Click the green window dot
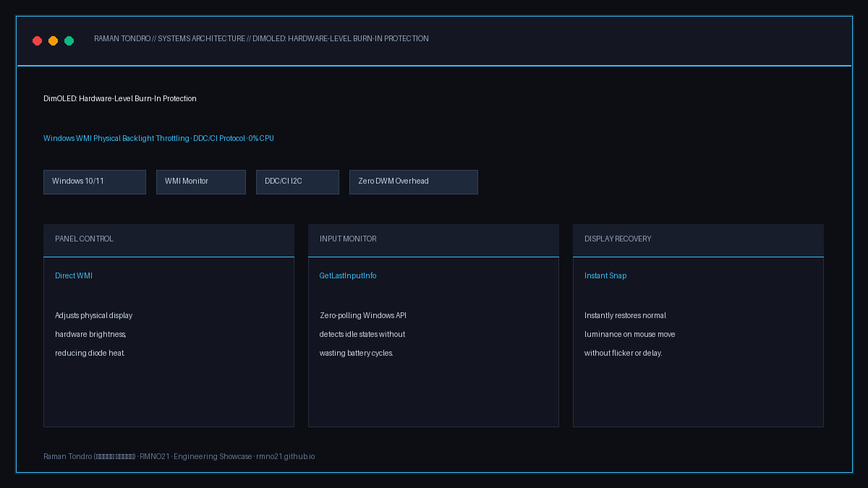 pyautogui.click(x=69, y=41)
